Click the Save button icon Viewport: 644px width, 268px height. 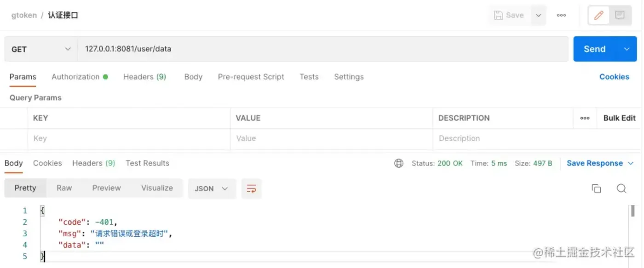[509, 15]
